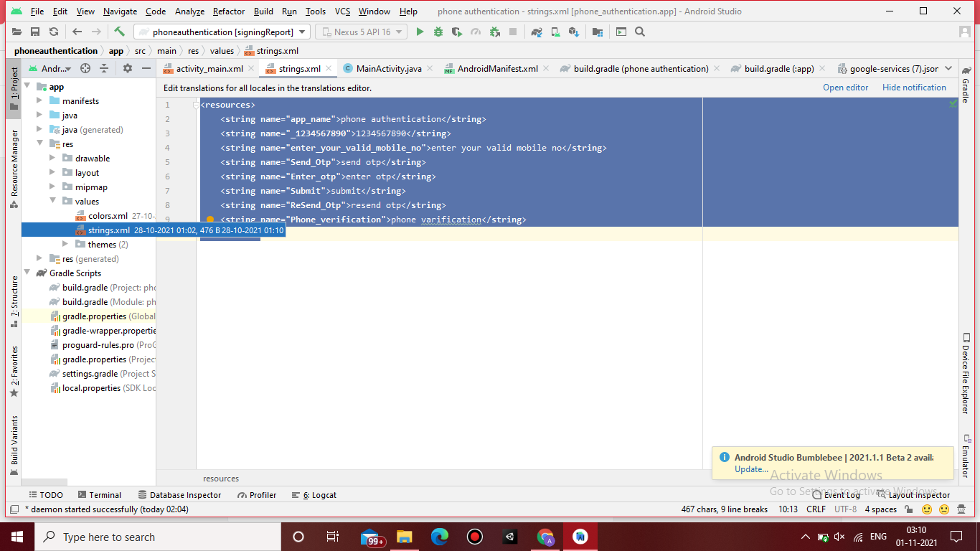This screenshot has height=551, width=980.
Task: Click Hide notification link
Action: pyautogui.click(x=914, y=88)
